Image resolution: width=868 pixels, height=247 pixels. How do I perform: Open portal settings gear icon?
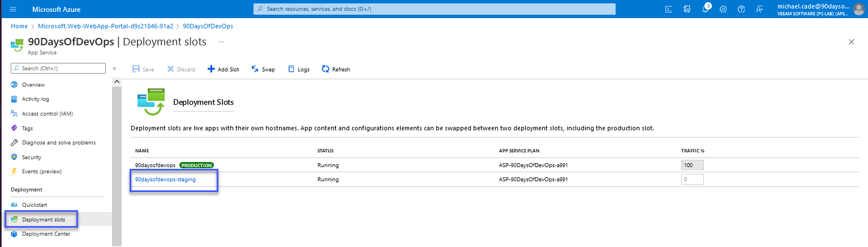pos(723,9)
